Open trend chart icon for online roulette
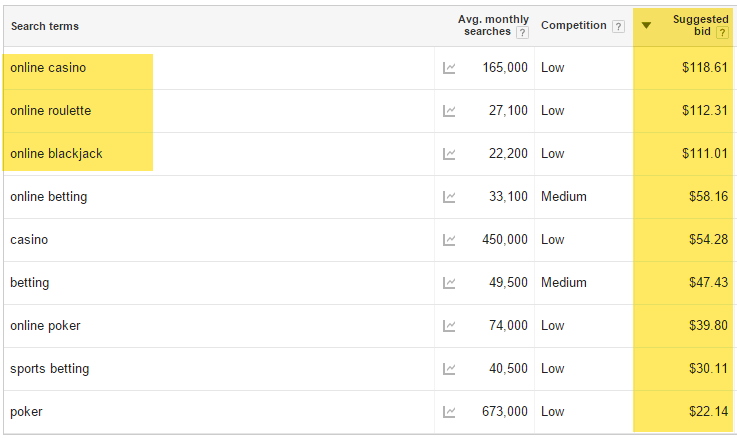The width and height of the screenshot is (737, 438). pos(449,111)
